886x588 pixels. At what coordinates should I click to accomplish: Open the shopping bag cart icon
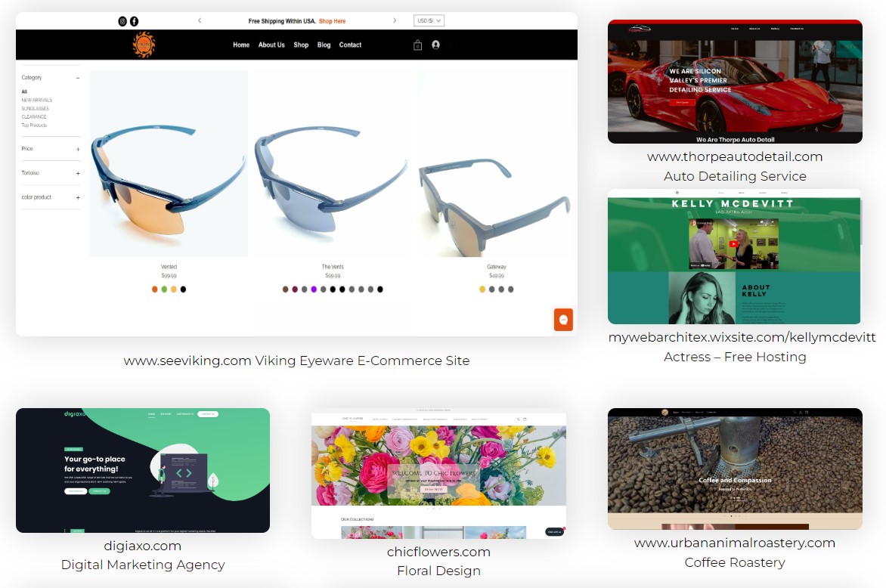click(x=417, y=45)
